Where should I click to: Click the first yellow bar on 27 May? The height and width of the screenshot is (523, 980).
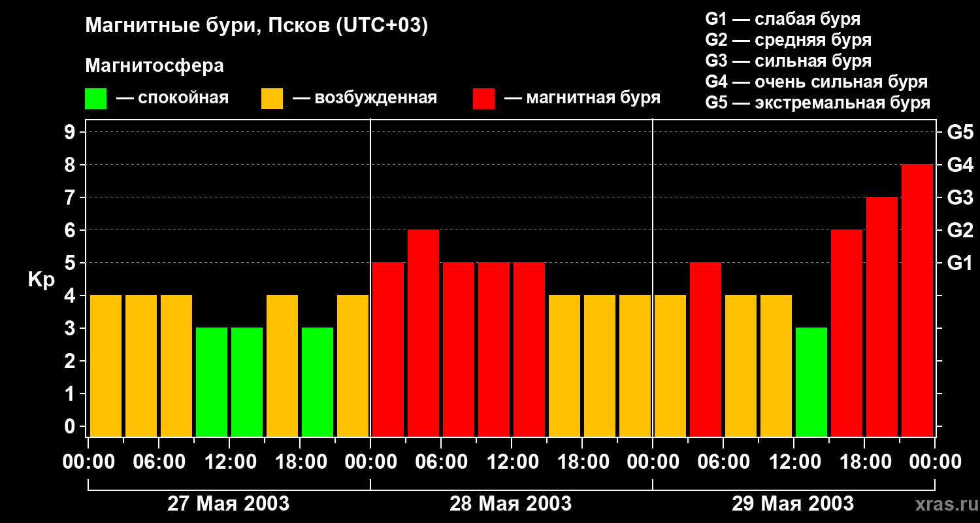click(106, 366)
